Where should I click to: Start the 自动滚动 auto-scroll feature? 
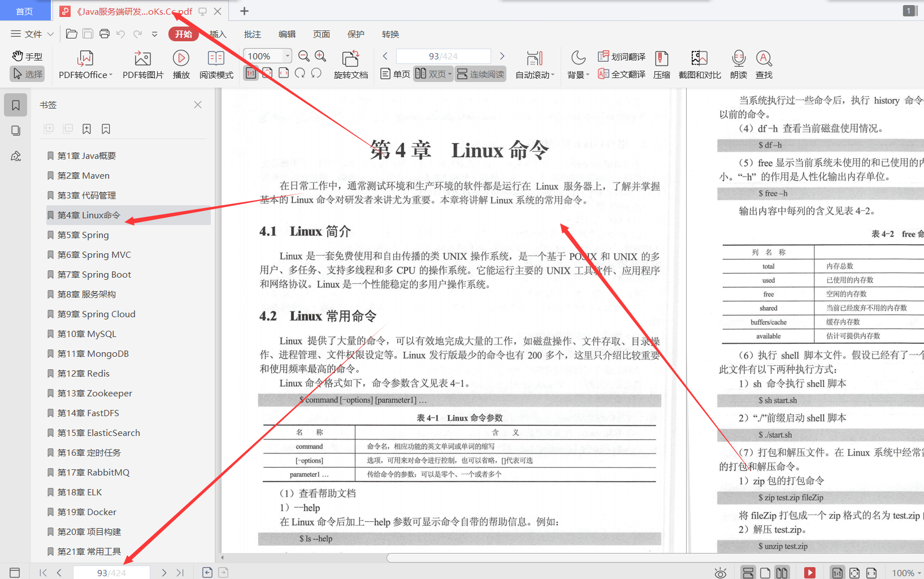point(533,64)
